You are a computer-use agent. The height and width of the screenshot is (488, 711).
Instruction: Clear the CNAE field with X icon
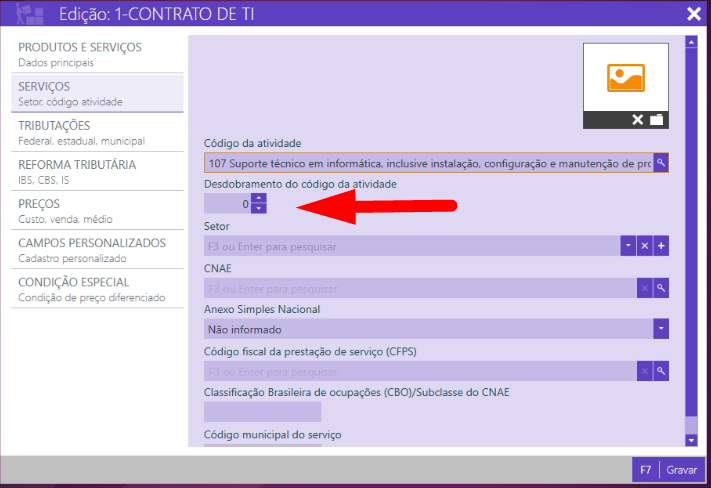(x=644, y=288)
